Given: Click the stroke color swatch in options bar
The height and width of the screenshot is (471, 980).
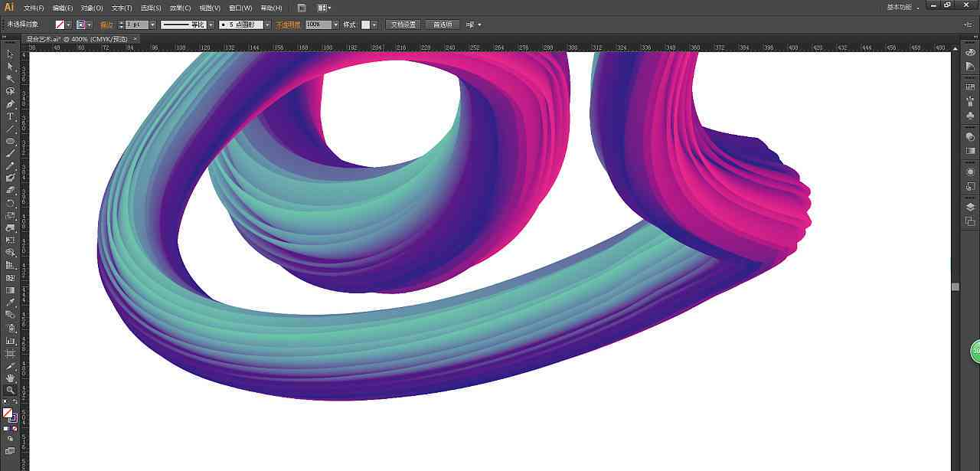Looking at the screenshot, I should pyautogui.click(x=80, y=25).
